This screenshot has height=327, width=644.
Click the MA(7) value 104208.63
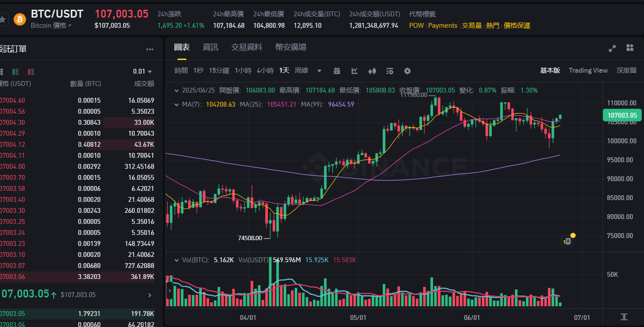pyautogui.click(x=220, y=104)
